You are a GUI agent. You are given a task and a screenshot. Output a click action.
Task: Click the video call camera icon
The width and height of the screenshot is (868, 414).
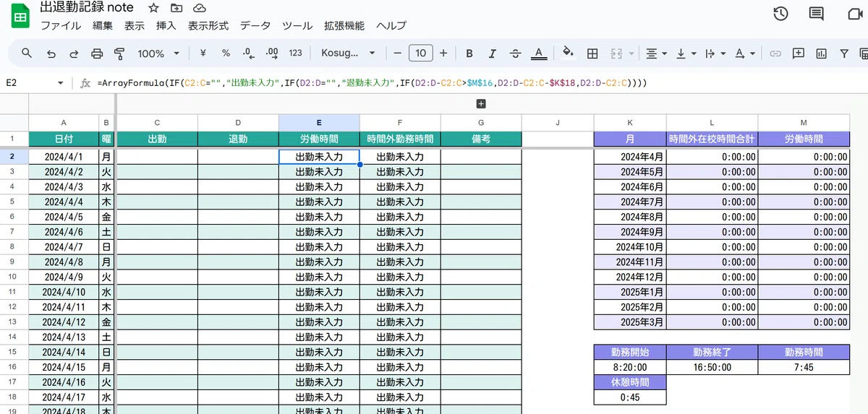click(x=854, y=14)
